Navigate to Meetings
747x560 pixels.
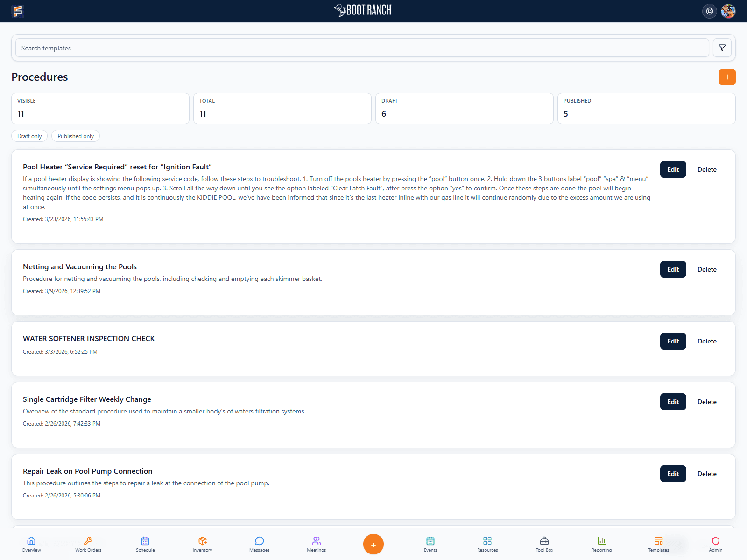[x=316, y=544]
